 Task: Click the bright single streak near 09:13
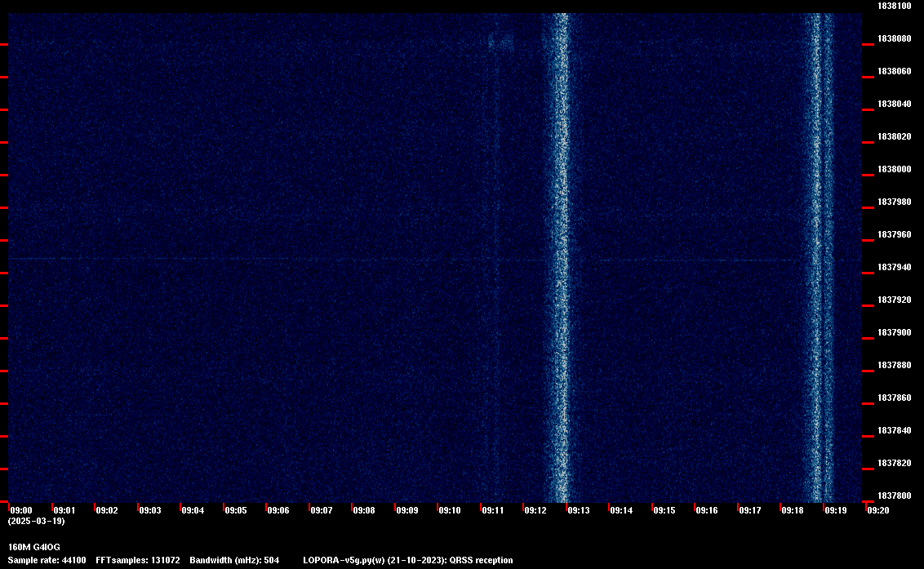[x=561, y=258]
